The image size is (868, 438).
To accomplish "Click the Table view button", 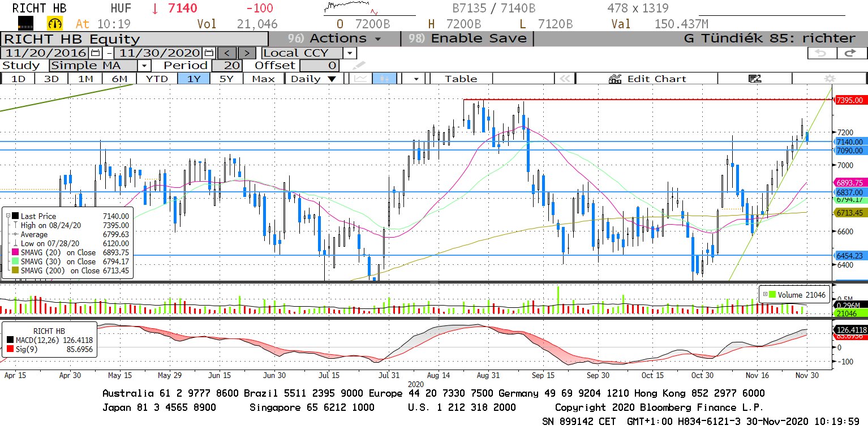I will click(x=461, y=79).
